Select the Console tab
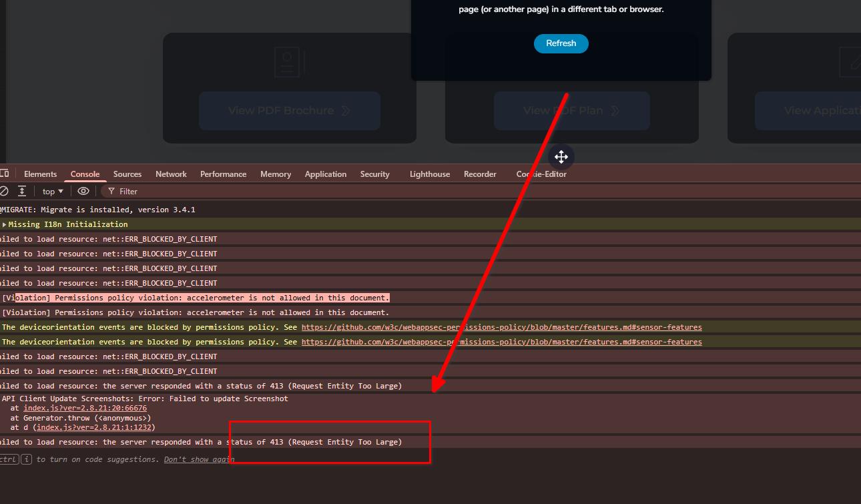 point(85,174)
